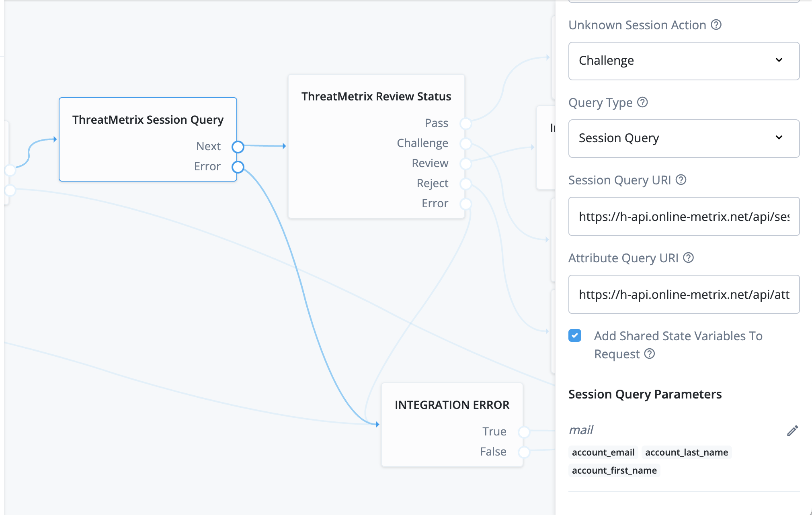Select Session Query from Query Type menu
The width and height of the screenshot is (812, 515).
(x=681, y=138)
